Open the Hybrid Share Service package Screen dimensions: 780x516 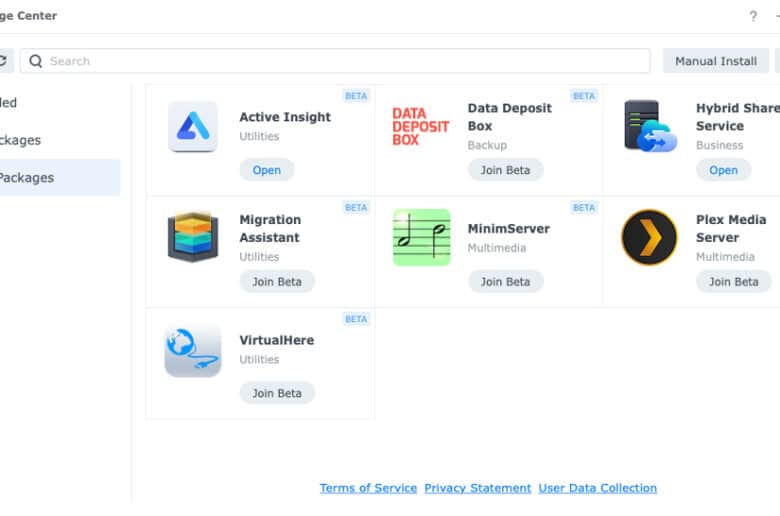coord(723,170)
